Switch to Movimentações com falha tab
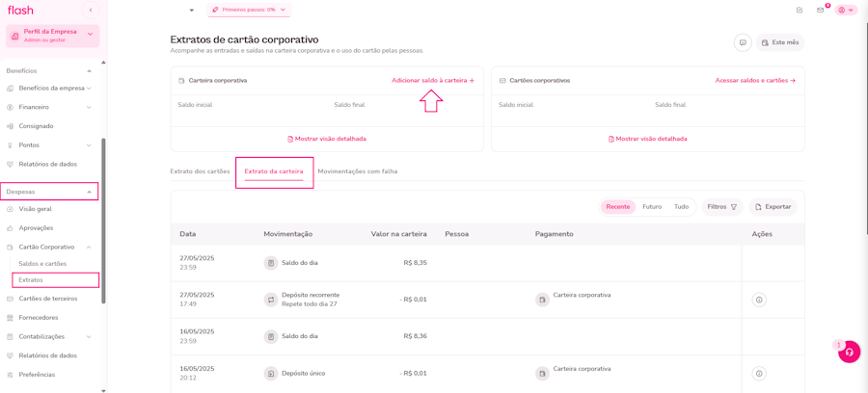868x393 pixels. [358, 171]
